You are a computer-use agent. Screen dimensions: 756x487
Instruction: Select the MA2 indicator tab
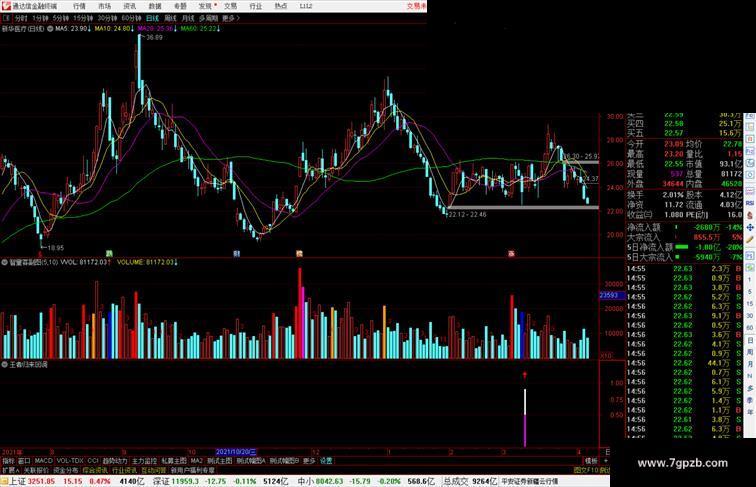tap(197, 461)
